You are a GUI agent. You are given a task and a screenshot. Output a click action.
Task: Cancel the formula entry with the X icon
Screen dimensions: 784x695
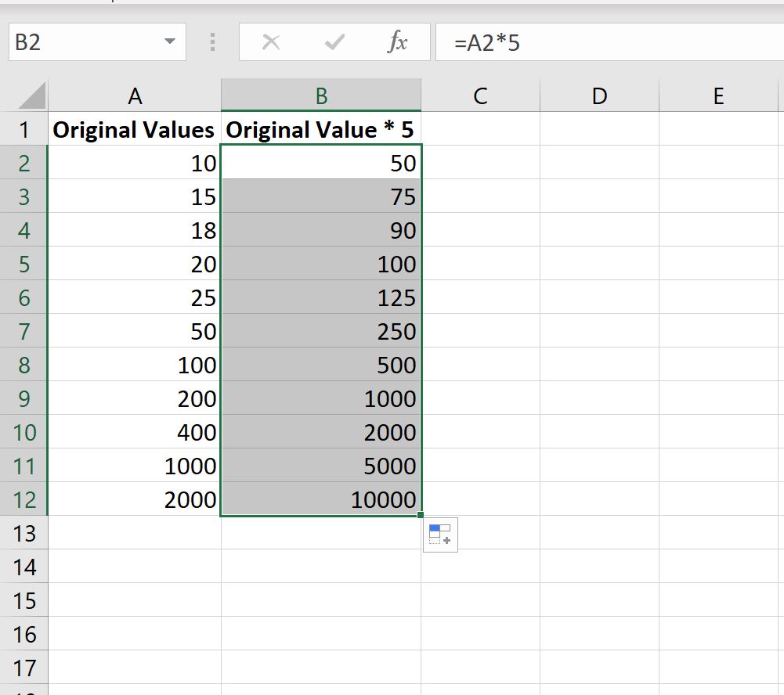(270, 43)
